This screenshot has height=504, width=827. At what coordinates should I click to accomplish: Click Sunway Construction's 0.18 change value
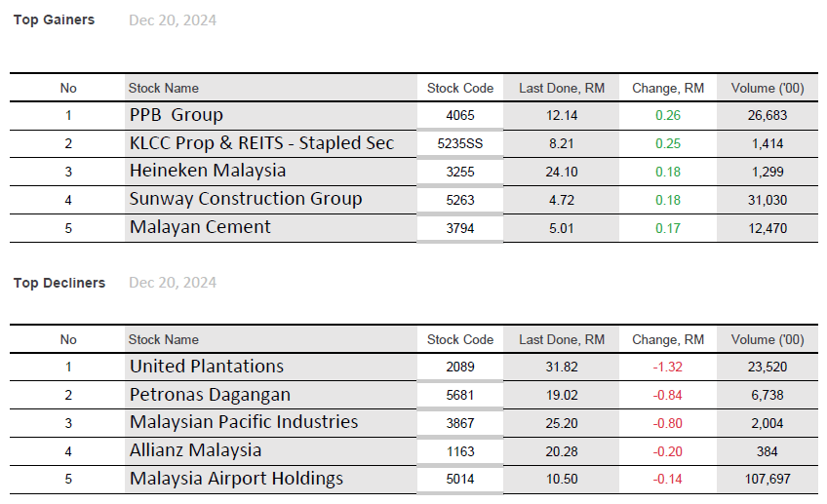(668, 201)
